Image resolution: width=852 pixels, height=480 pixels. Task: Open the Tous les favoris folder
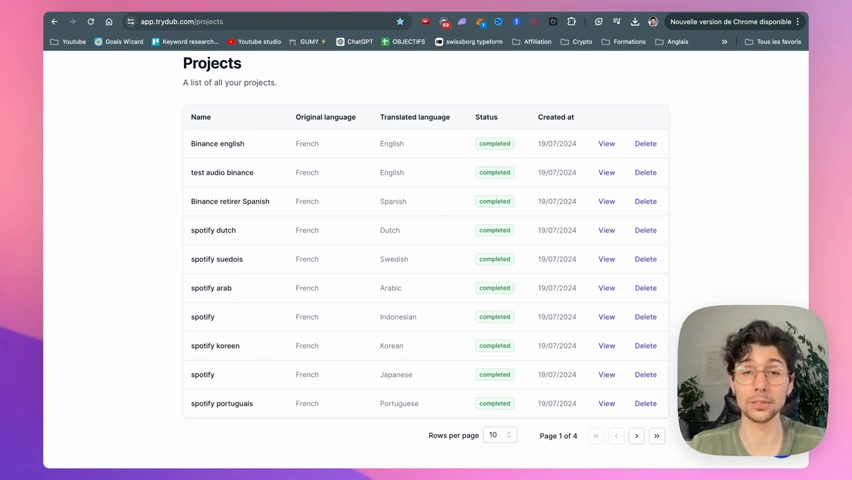pos(773,42)
